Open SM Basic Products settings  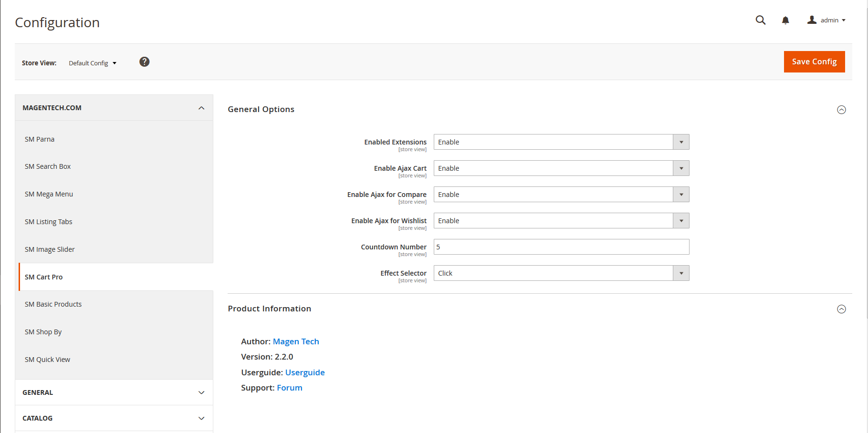coord(53,304)
